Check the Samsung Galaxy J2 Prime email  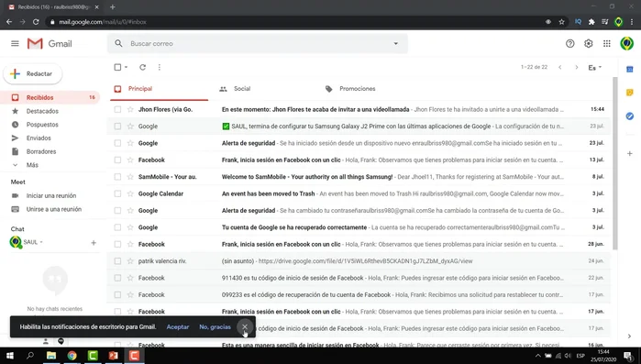click(117, 127)
